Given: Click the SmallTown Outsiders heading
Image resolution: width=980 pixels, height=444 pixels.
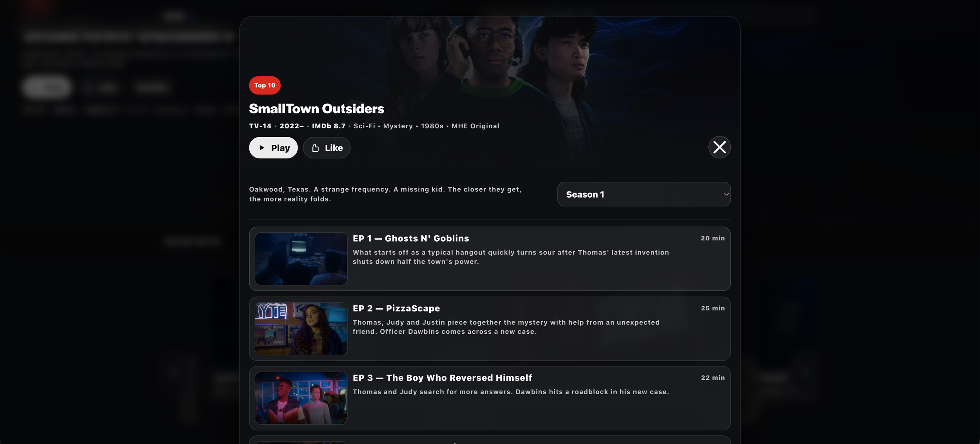Looking at the screenshot, I should tap(316, 109).
